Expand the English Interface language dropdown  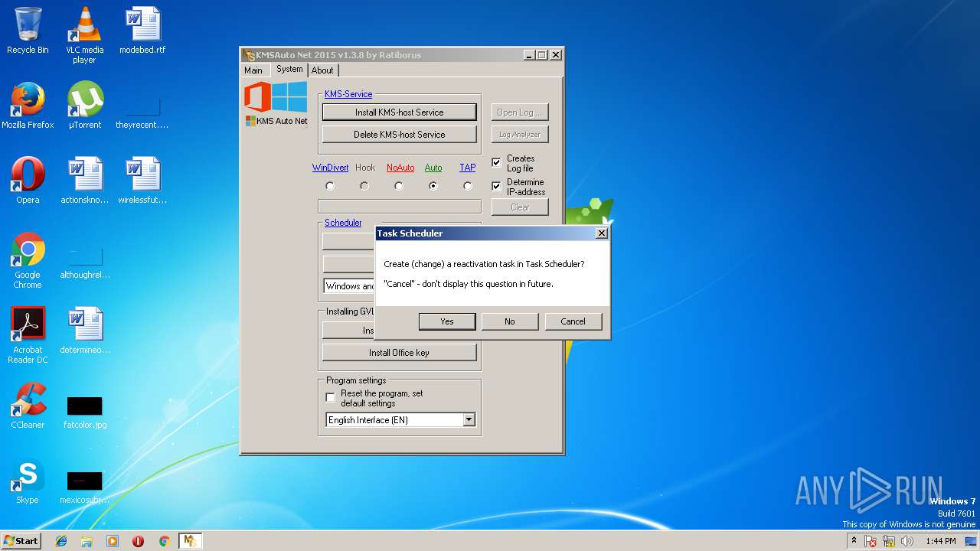coord(469,420)
